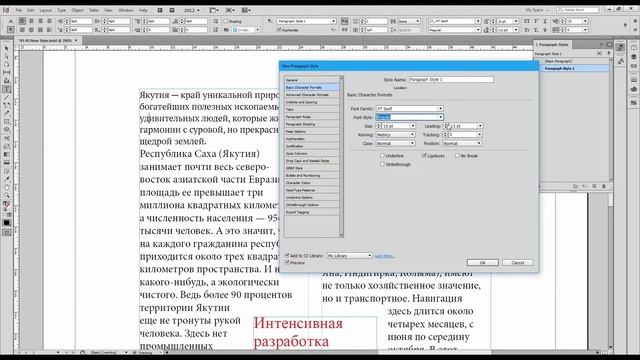
Task: Open the Type menu
Action: pos(61,10)
